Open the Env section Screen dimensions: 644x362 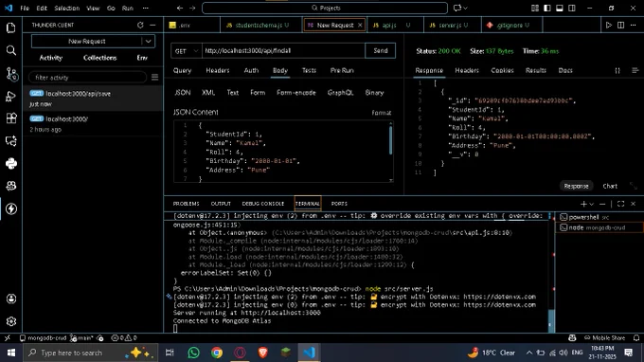click(142, 58)
